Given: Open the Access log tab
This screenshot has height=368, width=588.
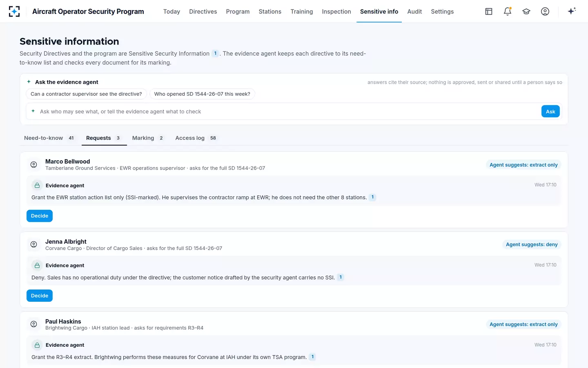Looking at the screenshot, I should [x=196, y=138].
